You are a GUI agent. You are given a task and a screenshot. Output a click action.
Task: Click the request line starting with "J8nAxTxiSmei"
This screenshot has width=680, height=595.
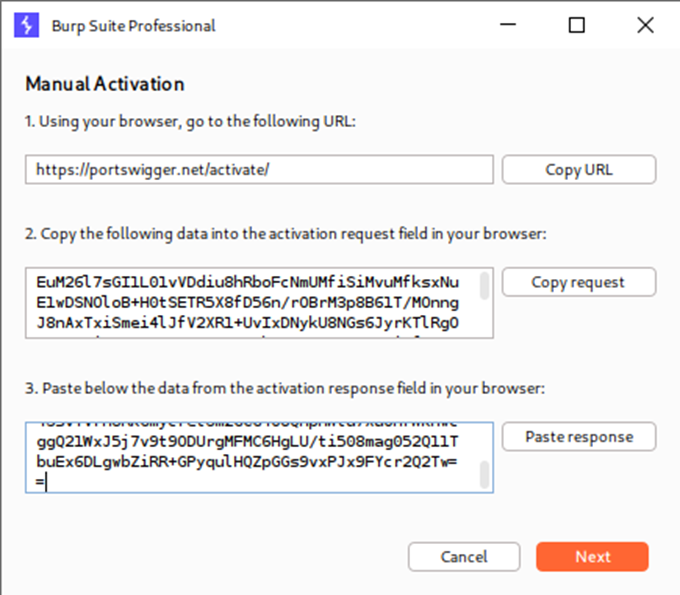click(x=248, y=323)
